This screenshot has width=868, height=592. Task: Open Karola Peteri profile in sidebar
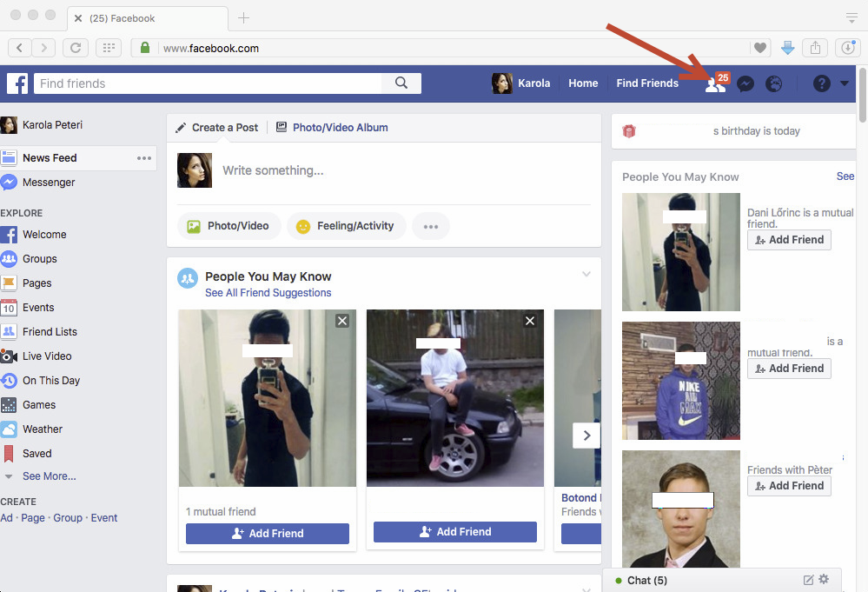[x=42, y=125]
